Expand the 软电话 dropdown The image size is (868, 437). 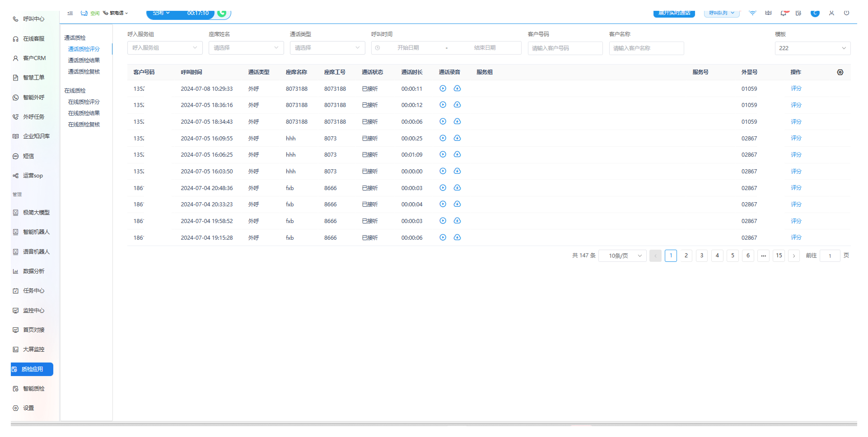[x=116, y=13]
